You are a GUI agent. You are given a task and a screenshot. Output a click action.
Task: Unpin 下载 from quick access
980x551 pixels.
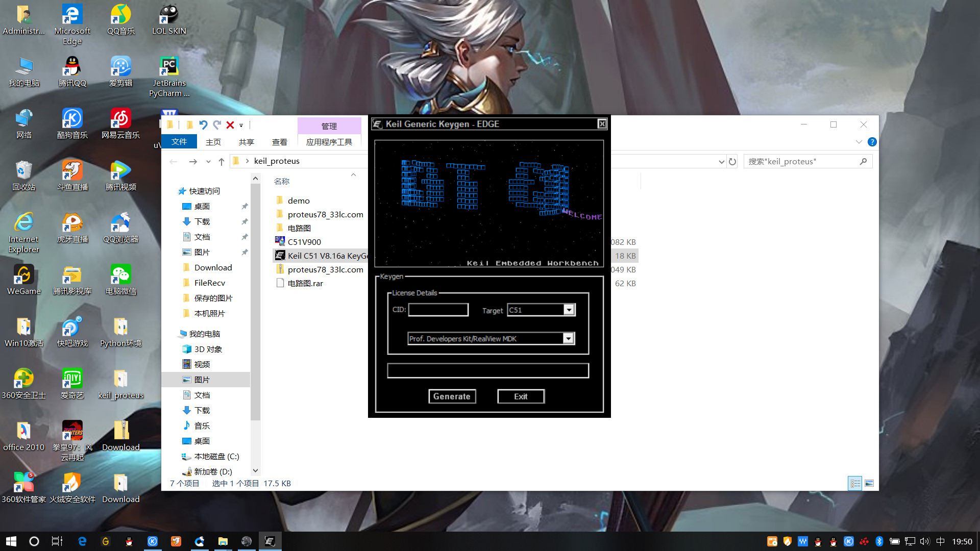pos(244,222)
